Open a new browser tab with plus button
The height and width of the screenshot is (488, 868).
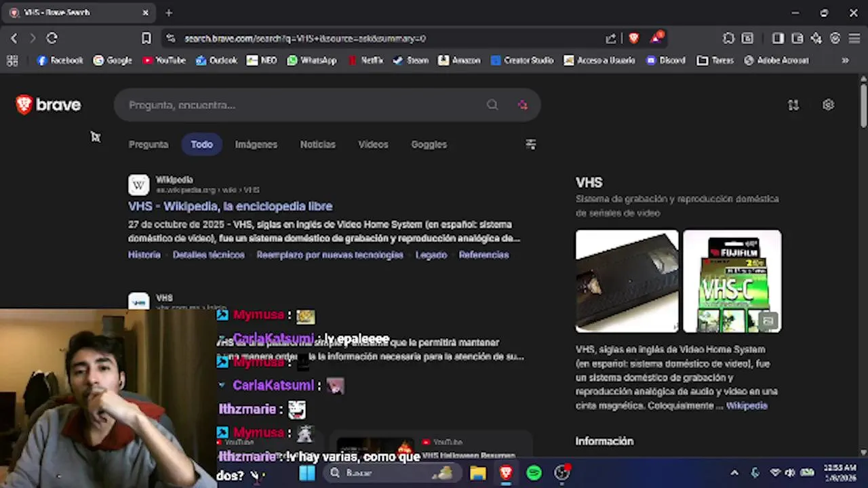tap(169, 13)
